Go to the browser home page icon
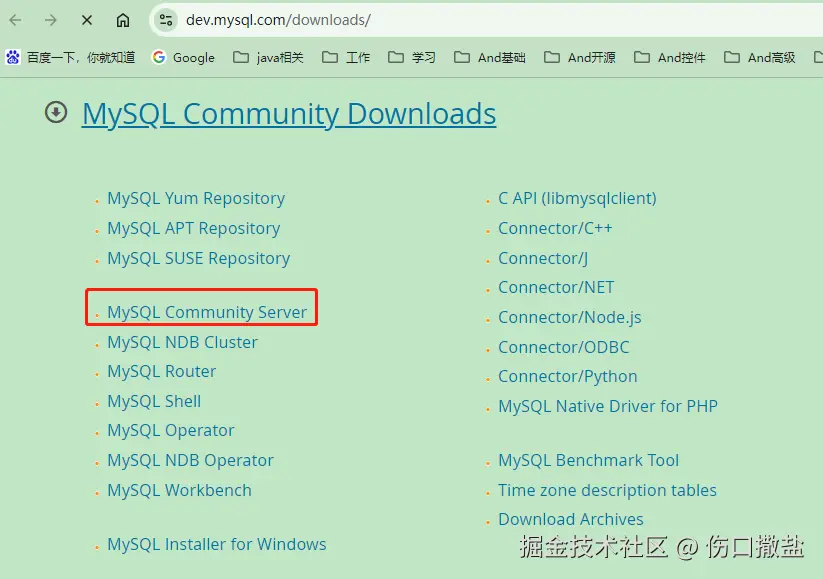 click(x=123, y=20)
